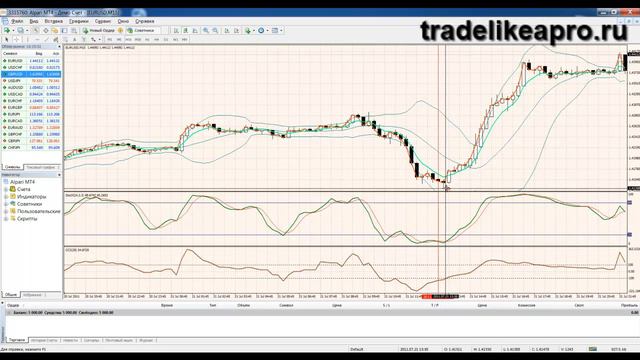This screenshot has height=360, width=640.
Task: Expand the Индикаторы tree node
Action: [x=6, y=197]
